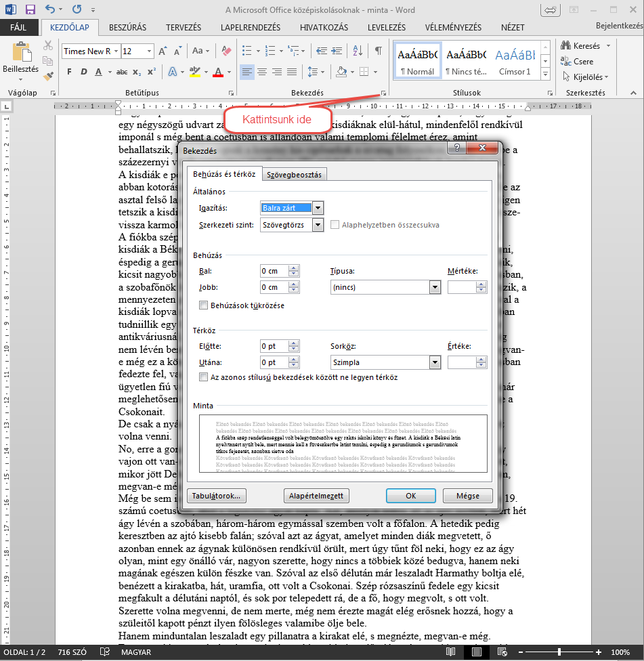Click the Format Painter brush icon
This screenshot has width=644, height=661.
click(x=48, y=76)
